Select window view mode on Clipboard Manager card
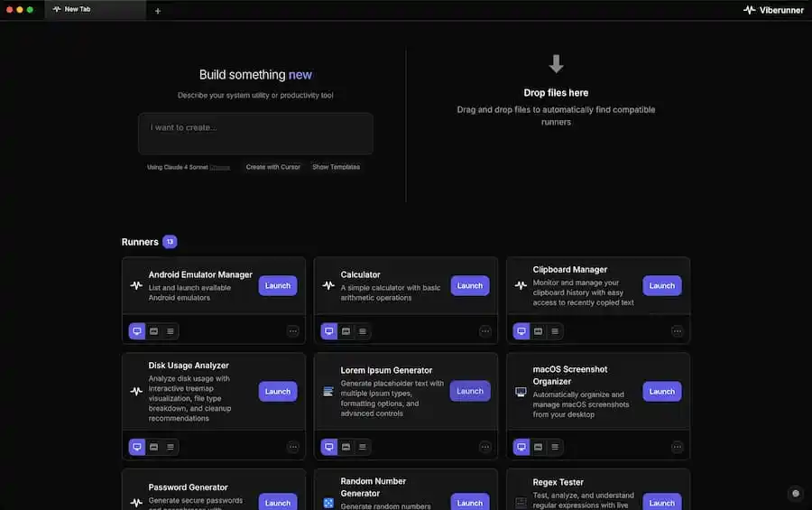Screen dimensions: 812x510 pyautogui.click(x=539, y=331)
